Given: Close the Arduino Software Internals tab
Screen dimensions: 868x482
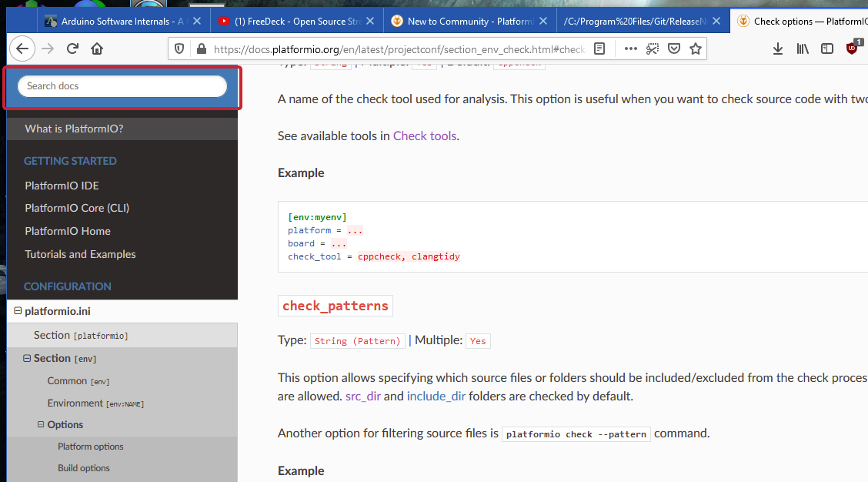Looking at the screenshot, I should [197, 21].
